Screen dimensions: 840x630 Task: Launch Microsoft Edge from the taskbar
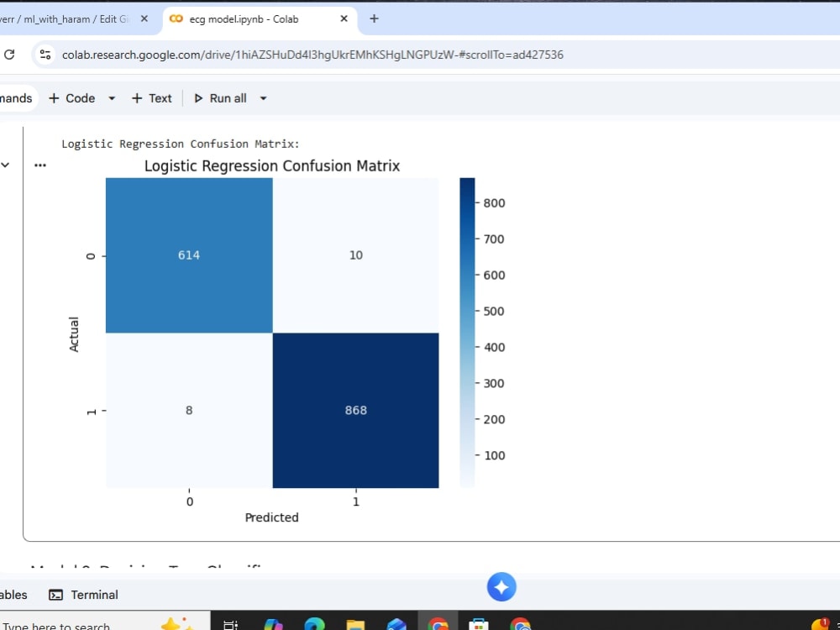[314, 625]
